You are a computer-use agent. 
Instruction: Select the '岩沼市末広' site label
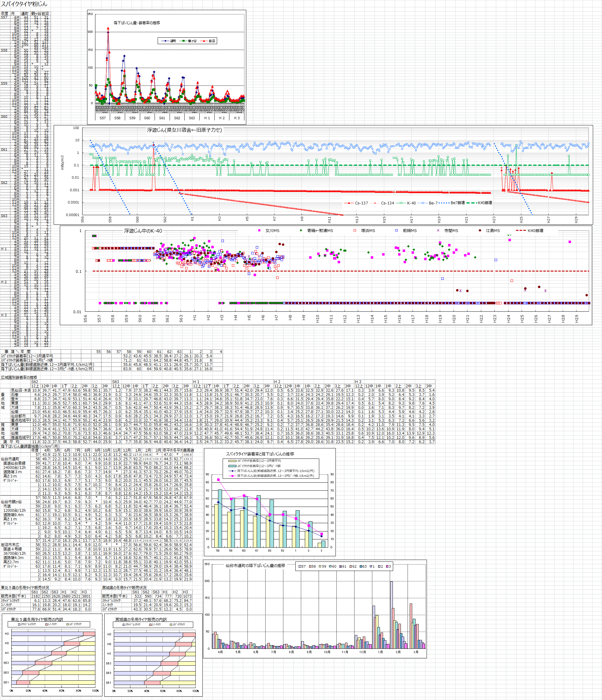pos(10,545)
